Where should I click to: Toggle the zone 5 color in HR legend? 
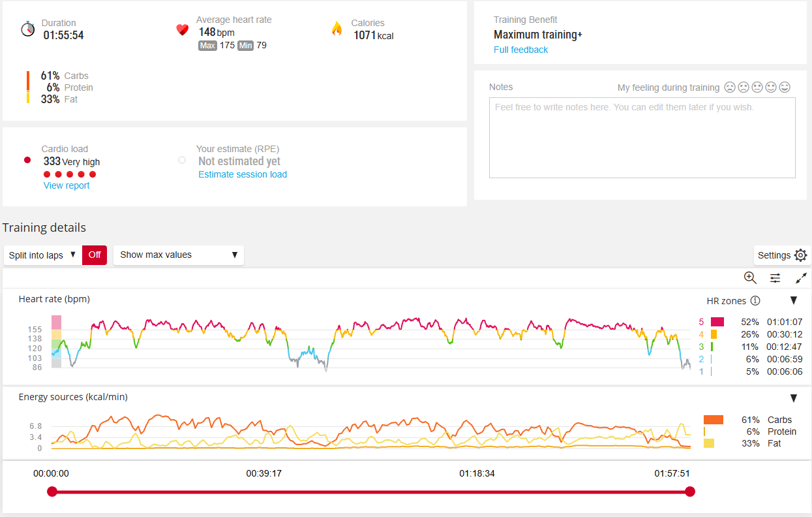pyautogui.click(x=717, y=322)
